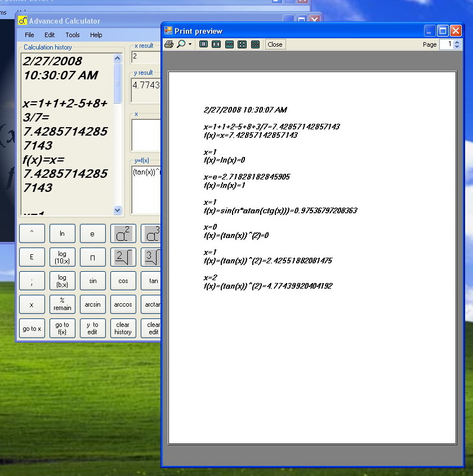Click the square power icon button
The width and height of the screenshot is (473, 476).
pyautogui.click(x=123, y=233)
